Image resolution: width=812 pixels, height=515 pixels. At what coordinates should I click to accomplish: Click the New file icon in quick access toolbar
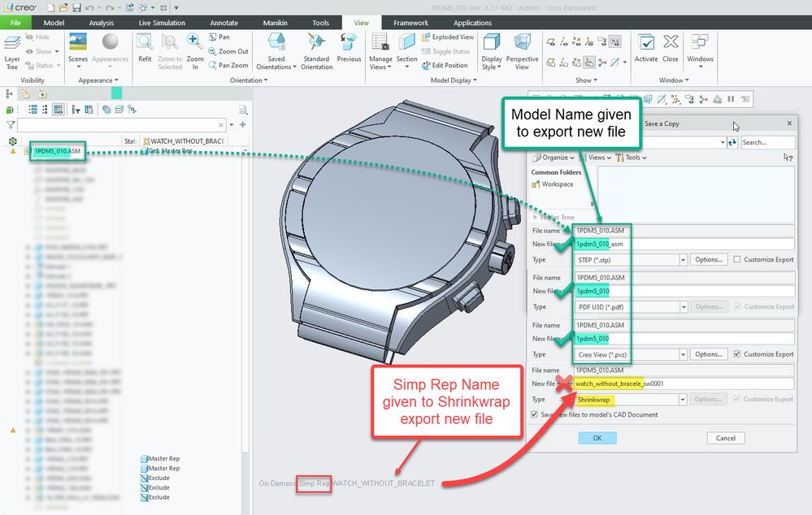coord(50,8)
